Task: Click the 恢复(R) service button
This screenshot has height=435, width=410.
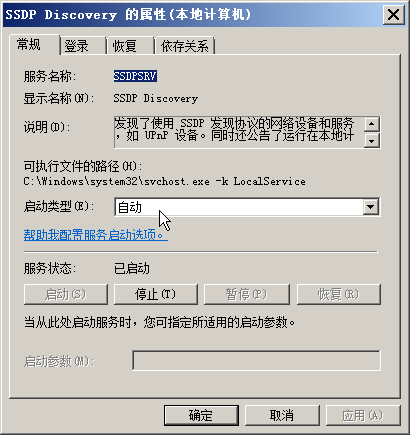Action: [339, 294]
